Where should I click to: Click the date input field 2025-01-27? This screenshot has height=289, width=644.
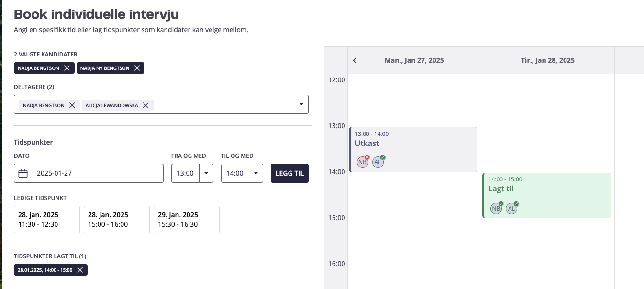97,173
